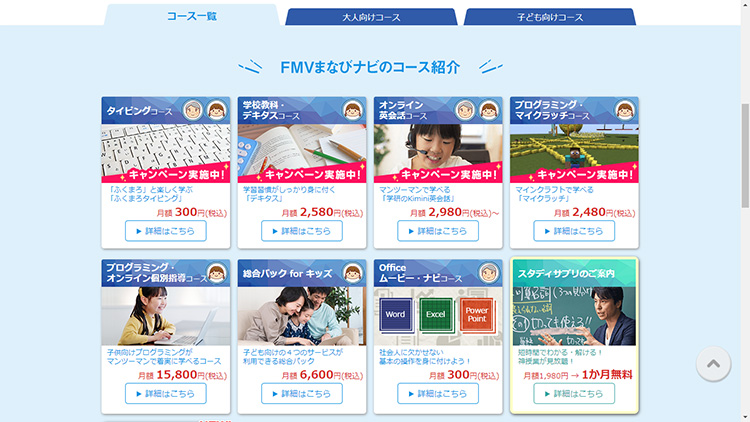Click the child face icon on タイピングコース

(x=217, y=111)
